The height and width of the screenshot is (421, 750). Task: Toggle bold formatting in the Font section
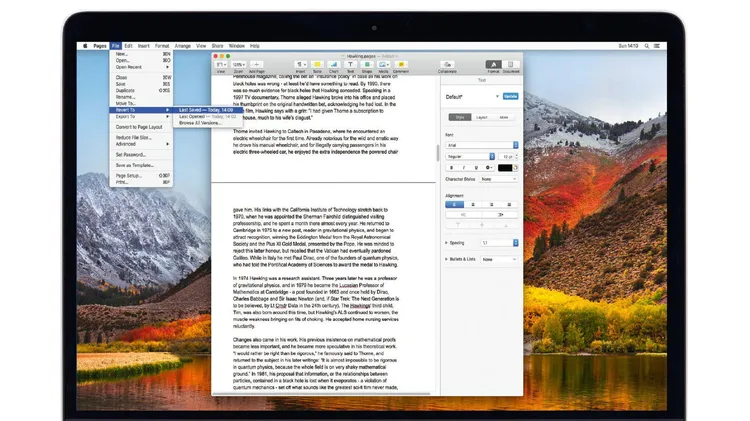[x=449, y=168]
